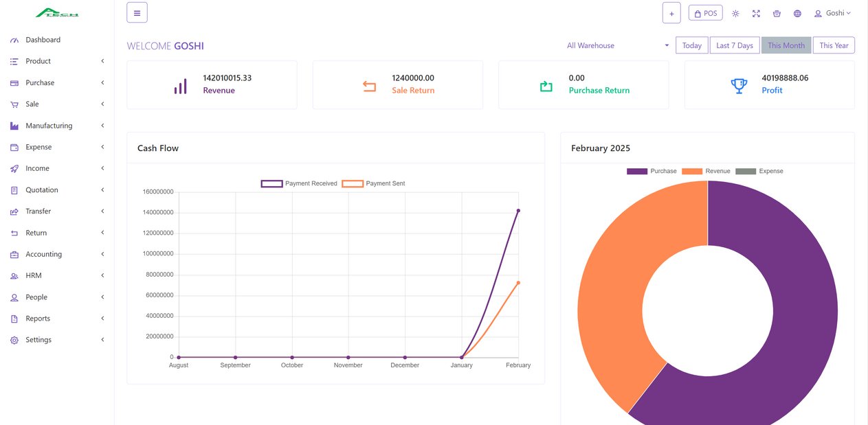Toggle the sidebar with the hamburger button
This screenshot has height=425, width=868.
pos(137,12)
